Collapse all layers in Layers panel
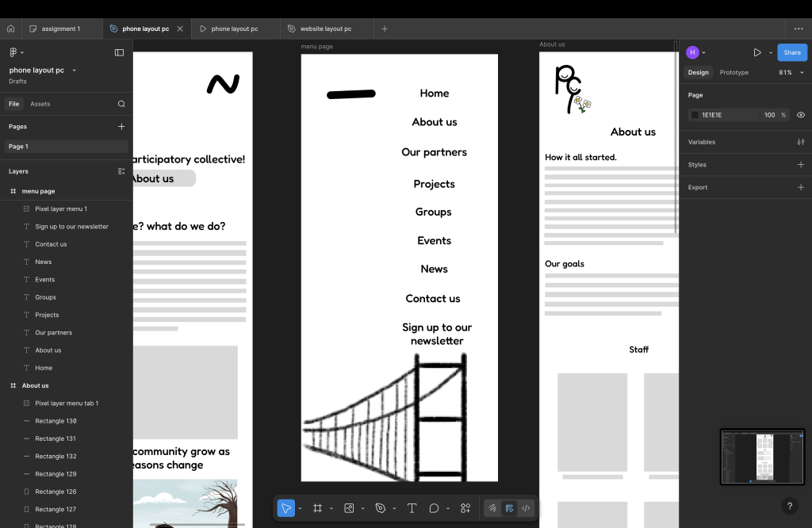 (x=121, y=171)
